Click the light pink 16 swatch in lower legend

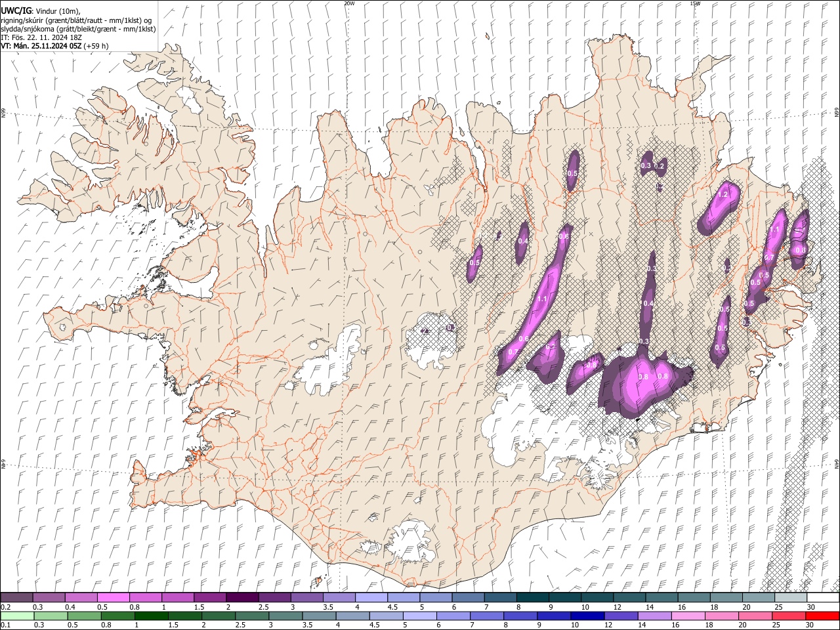click(x=688, y=616)
